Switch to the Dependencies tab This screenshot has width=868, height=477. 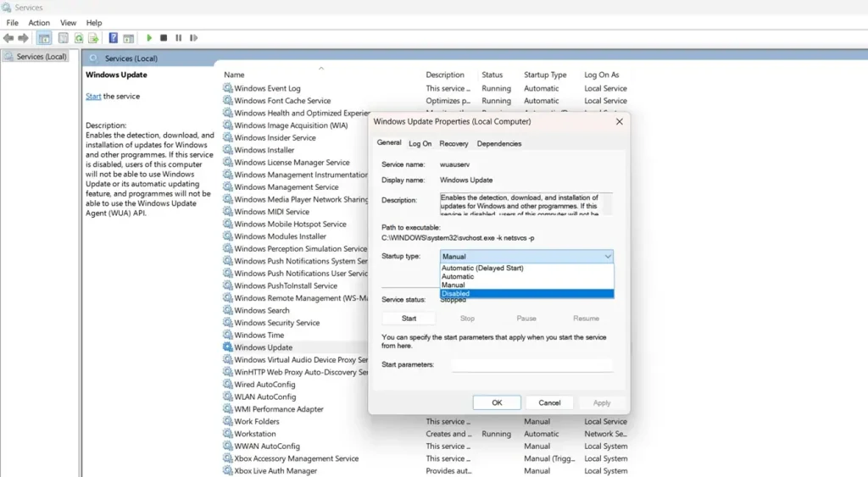pyautogui.click(x=499, y=143)
